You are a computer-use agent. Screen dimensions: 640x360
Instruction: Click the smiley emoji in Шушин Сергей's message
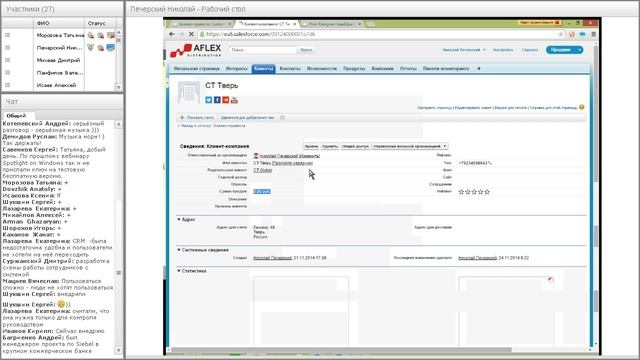click(61, 304)
